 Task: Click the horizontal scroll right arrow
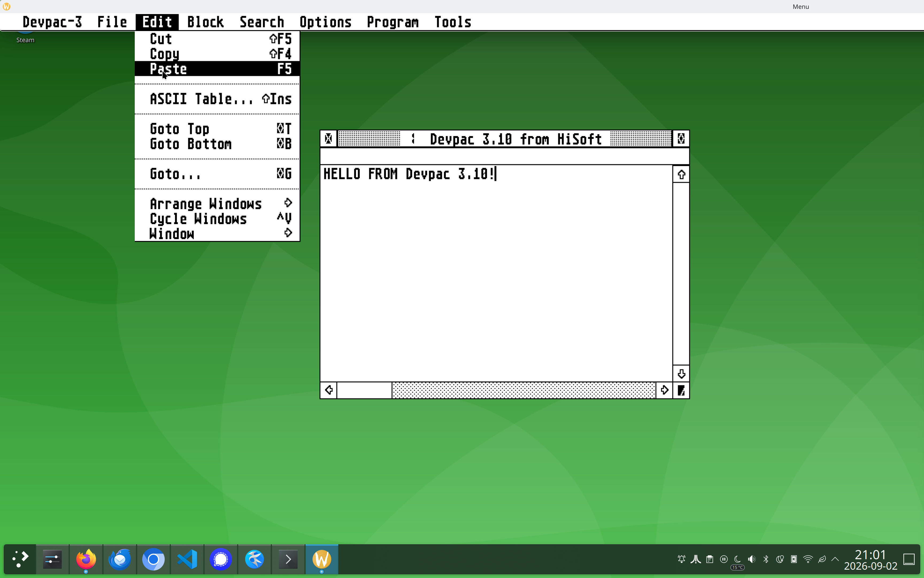coord(664,390)
